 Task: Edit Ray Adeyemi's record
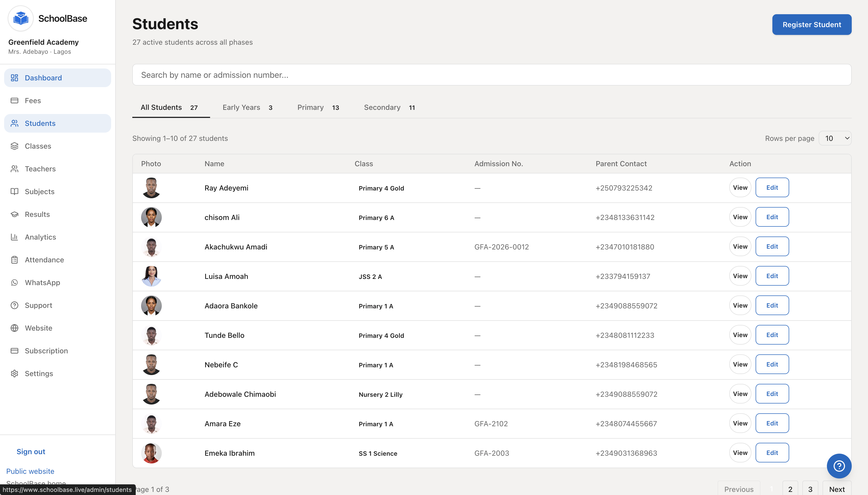tap(772, 188)
